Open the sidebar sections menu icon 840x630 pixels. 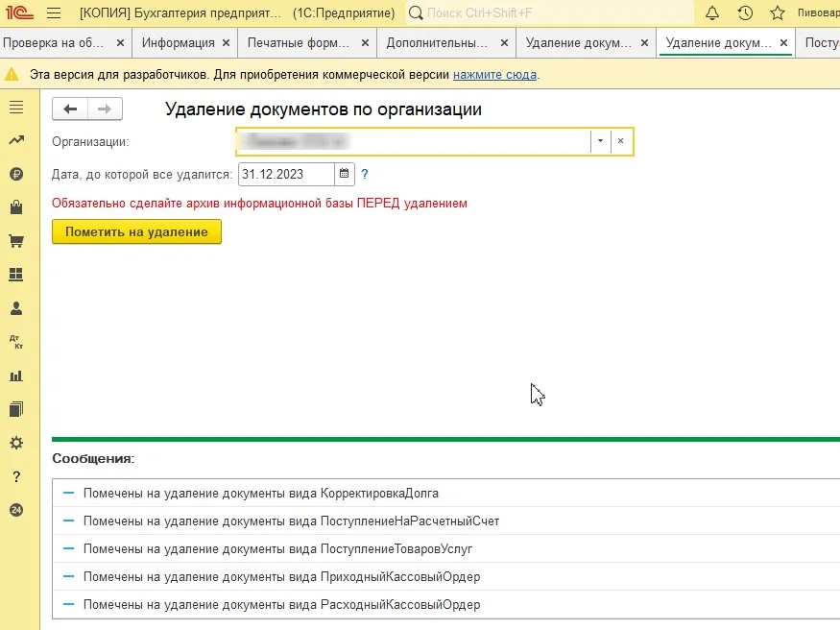pyautogui.click(x=16, y=108)
